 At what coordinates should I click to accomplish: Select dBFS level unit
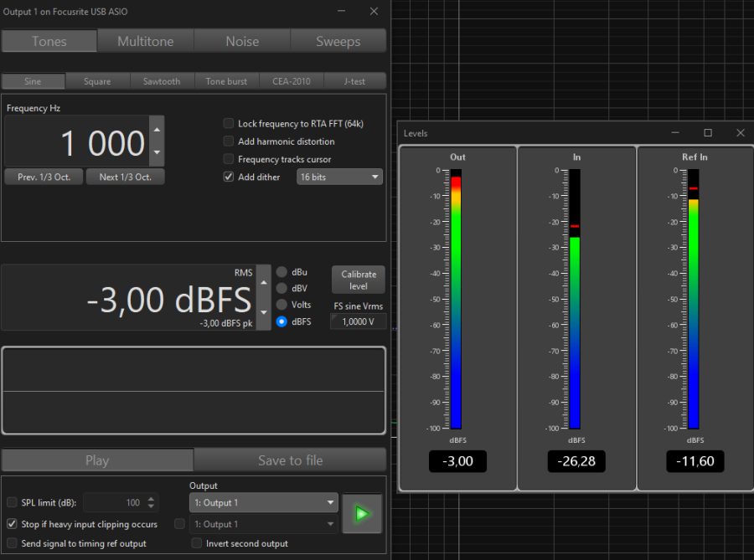pyautogui.click(x=281, y=321)
